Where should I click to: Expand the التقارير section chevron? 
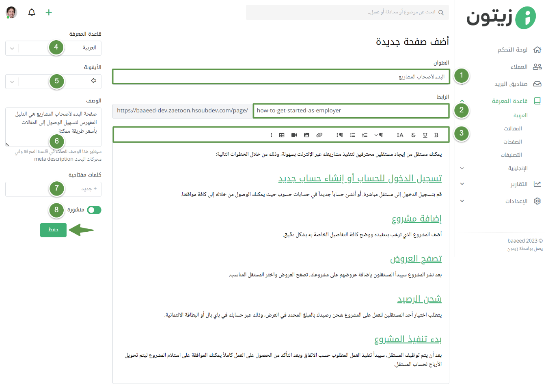pyautogui.click(x=462, y=184)
